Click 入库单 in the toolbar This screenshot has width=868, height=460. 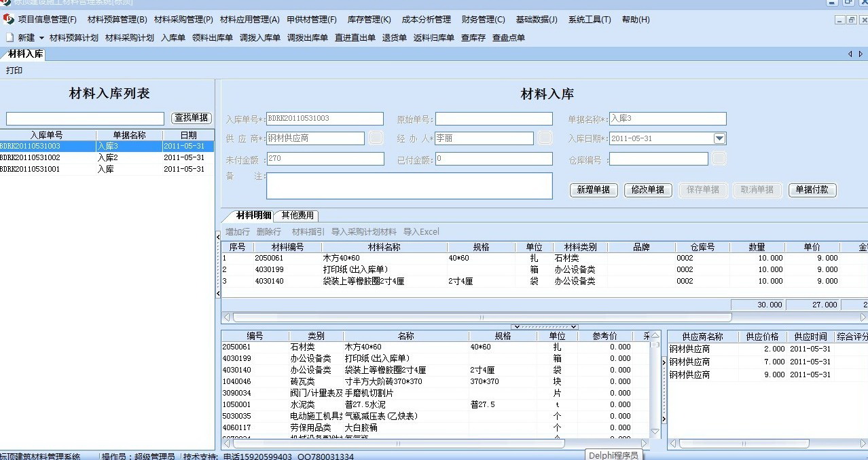(x=173, y=38)
